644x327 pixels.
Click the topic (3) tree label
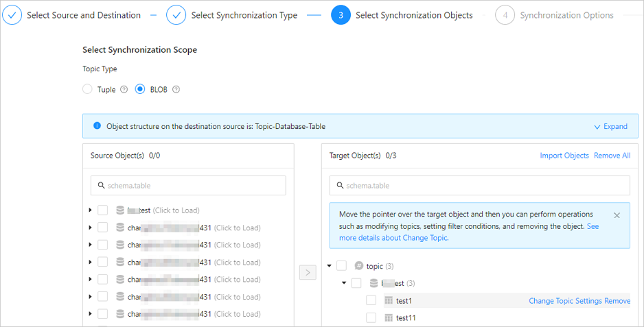[x=380, y=266]
